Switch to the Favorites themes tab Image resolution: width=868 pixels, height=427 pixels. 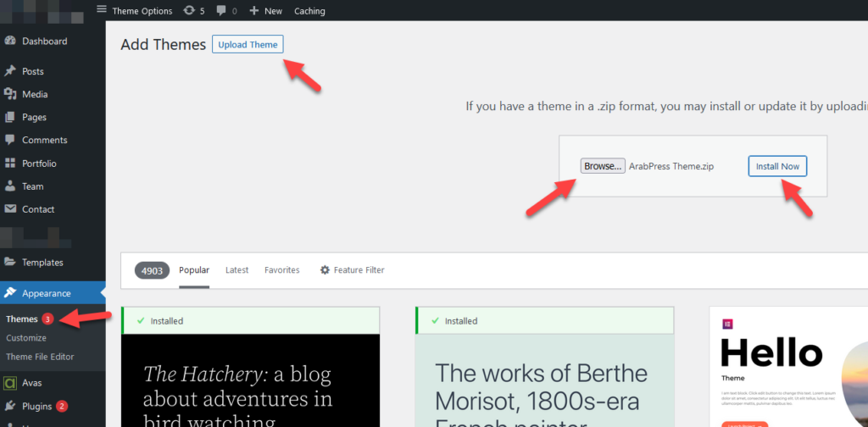(x=281, y=270)
